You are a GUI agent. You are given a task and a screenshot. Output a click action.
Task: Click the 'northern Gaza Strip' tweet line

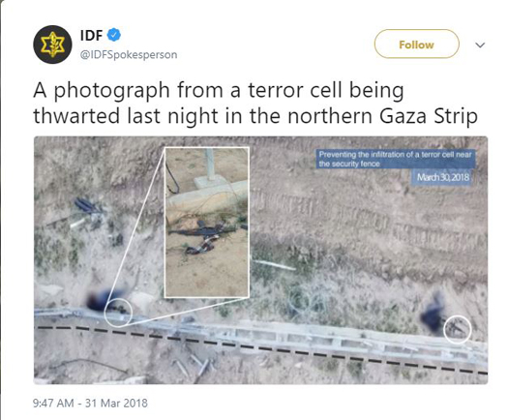[x=382, y=116]
